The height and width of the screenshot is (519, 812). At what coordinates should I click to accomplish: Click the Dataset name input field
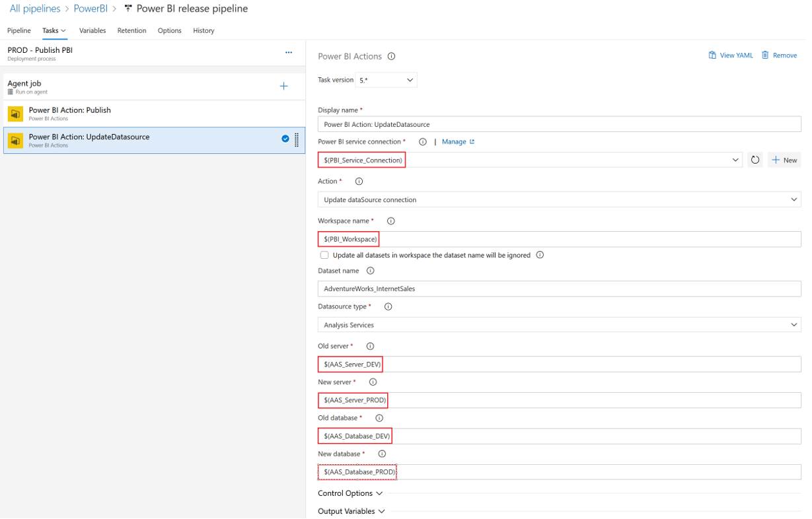(x=560, y=289)
